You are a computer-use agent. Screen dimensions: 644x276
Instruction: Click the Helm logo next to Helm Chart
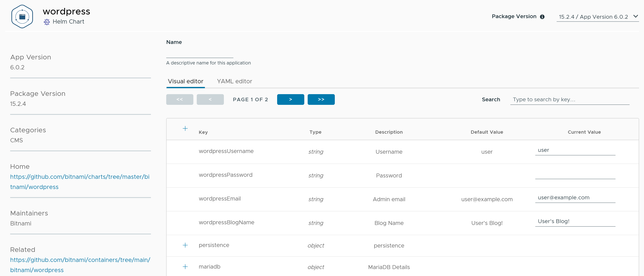click(x=46, y=22)
